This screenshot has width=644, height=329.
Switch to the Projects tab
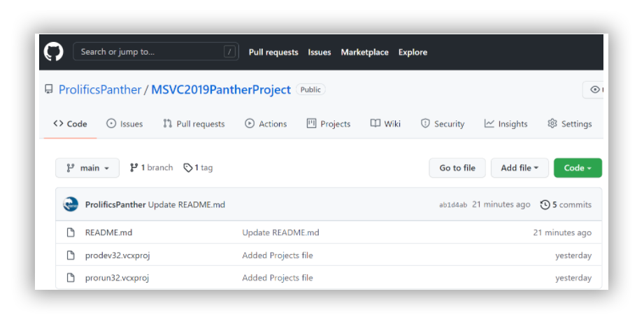pyautogui.click(x=329, y=124)
